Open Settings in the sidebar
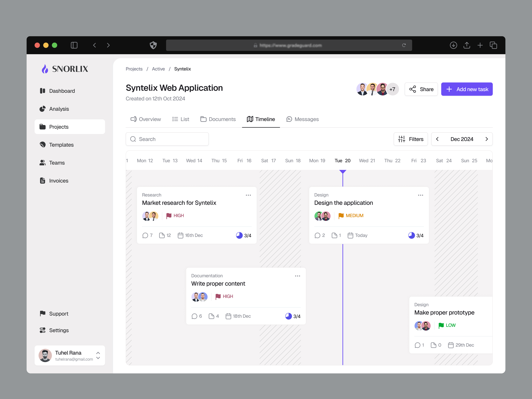The width and height of the screenshot is (532, 399). [x=70, y=330]
